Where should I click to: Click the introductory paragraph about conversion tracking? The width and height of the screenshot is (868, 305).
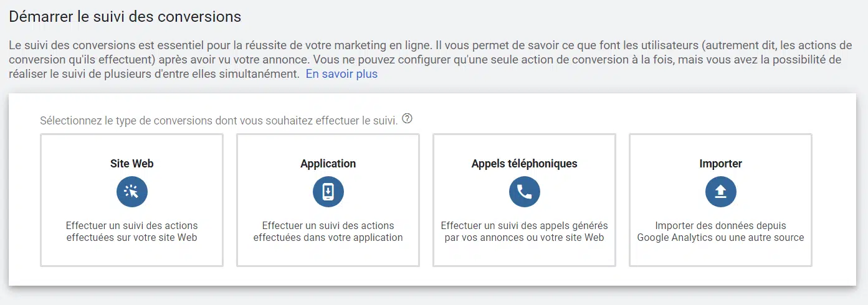pos(426,60)
